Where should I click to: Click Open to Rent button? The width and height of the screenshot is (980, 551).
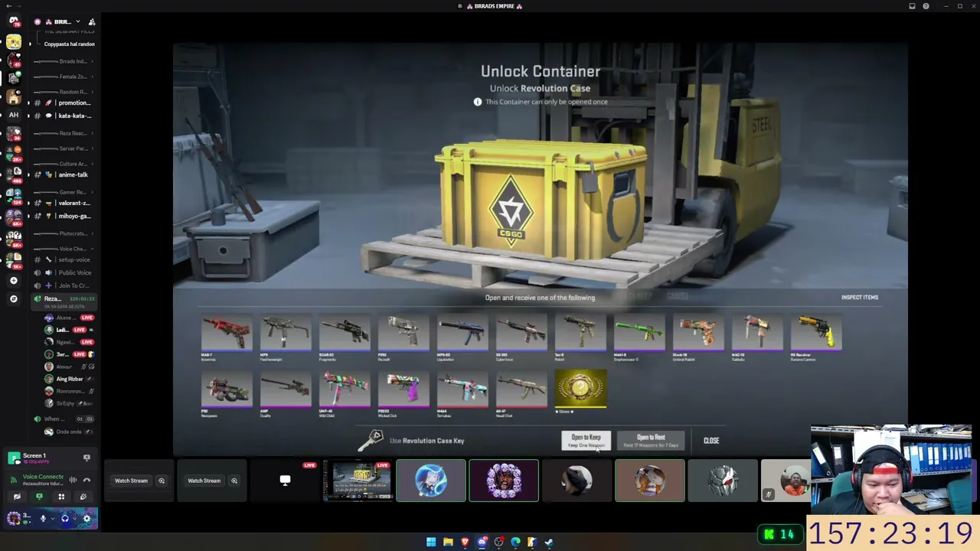651,440
